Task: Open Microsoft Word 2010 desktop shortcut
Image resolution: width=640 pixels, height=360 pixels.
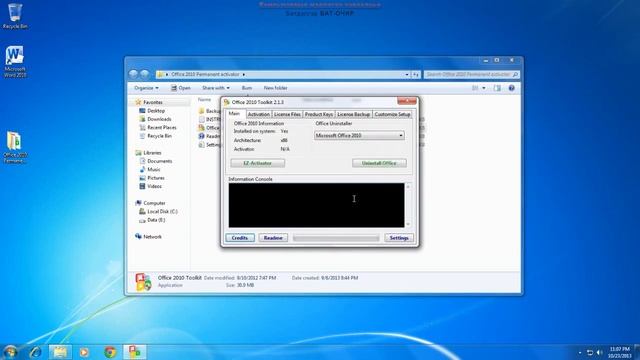Action: [15, 61]
